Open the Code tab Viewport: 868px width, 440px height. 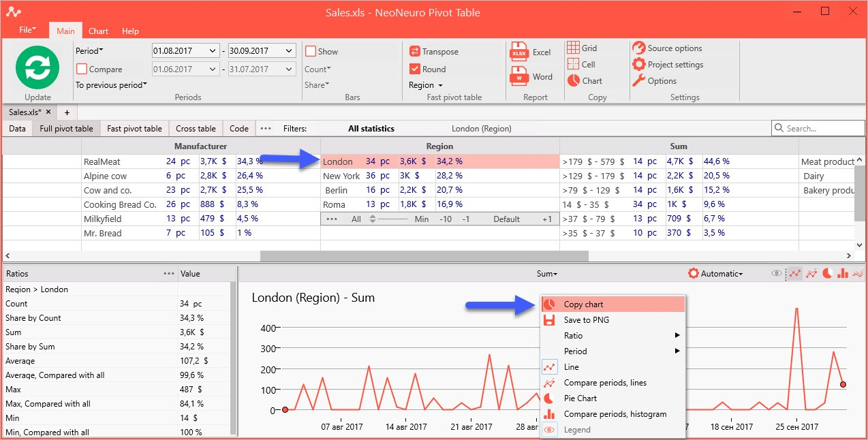pyautogui.click(x=239, y=128)
